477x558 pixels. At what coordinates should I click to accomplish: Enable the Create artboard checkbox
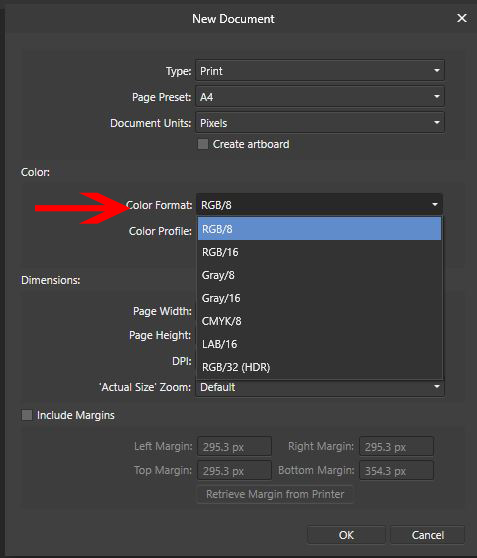tap(203, 144)
